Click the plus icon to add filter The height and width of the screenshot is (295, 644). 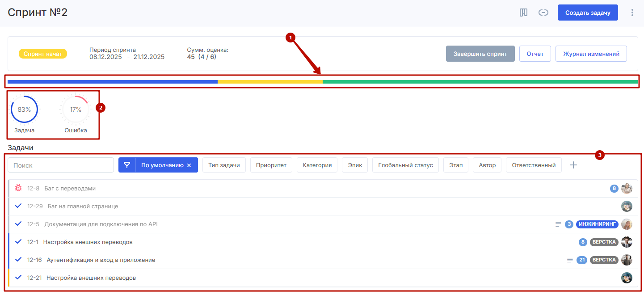(573, 165)
